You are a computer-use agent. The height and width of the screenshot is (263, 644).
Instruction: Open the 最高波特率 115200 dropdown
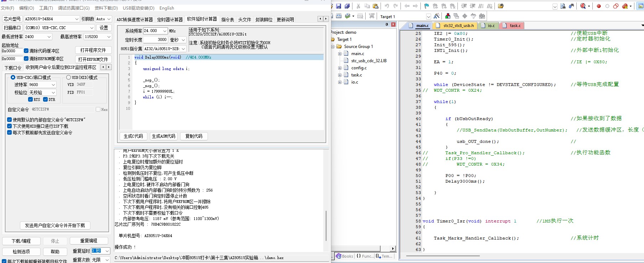(97, 37)
